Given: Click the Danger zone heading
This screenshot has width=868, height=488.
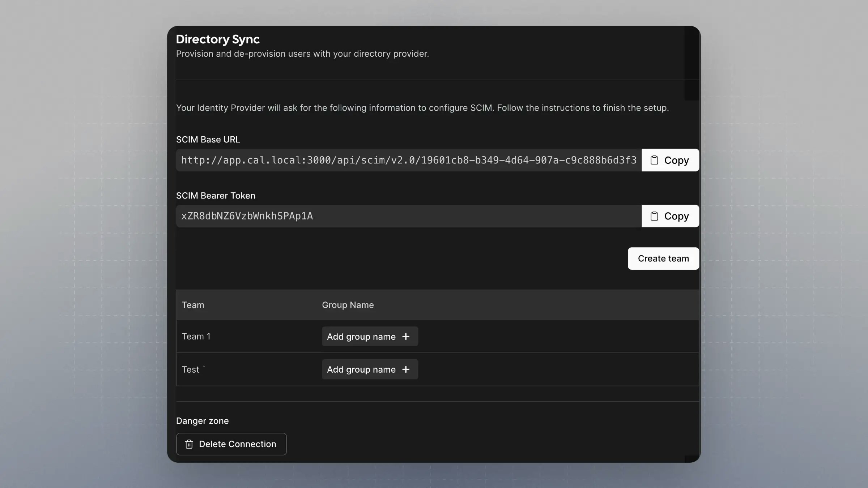Looking at the screenshot, I should pyautogui.click(x=202, y=421).
